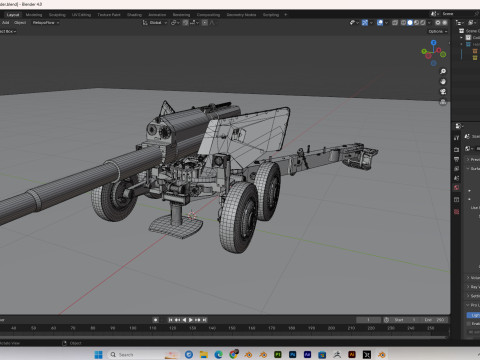Open the pivot point dropdown
This screenshot has width=480, height=360.
tap(175, 23)
